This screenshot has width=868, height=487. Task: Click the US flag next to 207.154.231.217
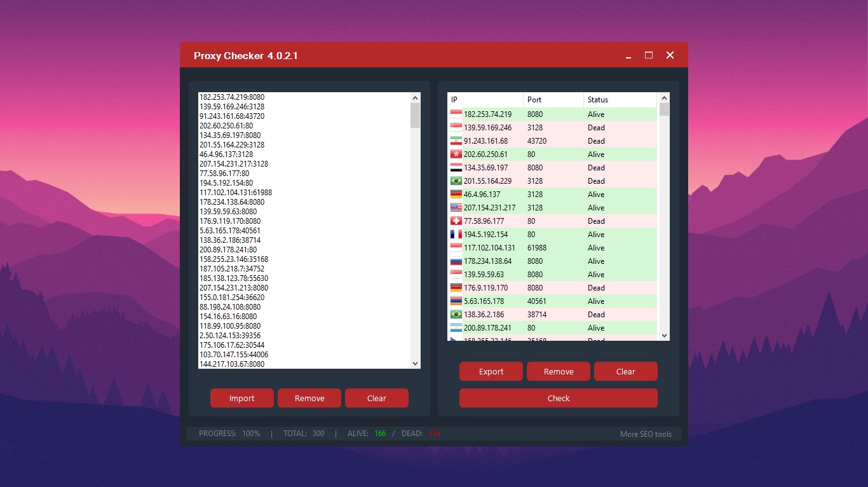tap(456, 207)
